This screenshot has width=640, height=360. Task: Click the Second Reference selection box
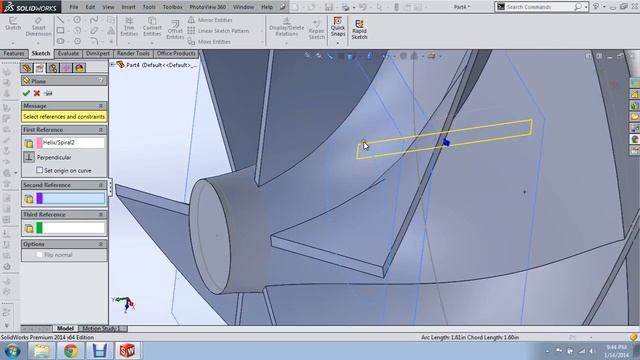(x=73, y=198)
